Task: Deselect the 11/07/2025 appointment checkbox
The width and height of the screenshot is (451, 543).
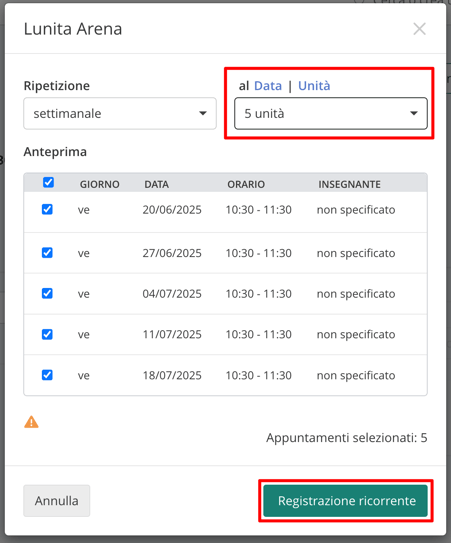Action: tap(47, 335)
